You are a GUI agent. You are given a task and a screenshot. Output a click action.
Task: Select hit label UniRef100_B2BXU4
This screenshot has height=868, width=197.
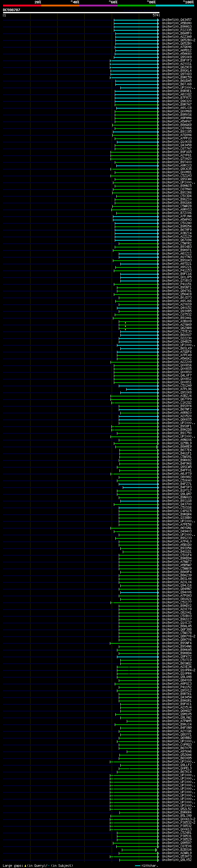176,850
